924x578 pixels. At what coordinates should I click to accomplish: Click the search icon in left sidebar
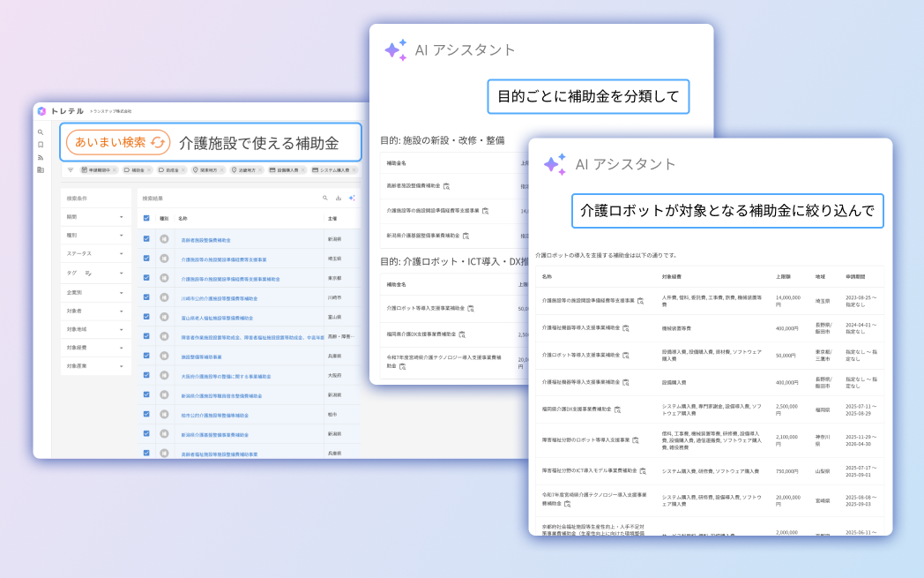41,132
